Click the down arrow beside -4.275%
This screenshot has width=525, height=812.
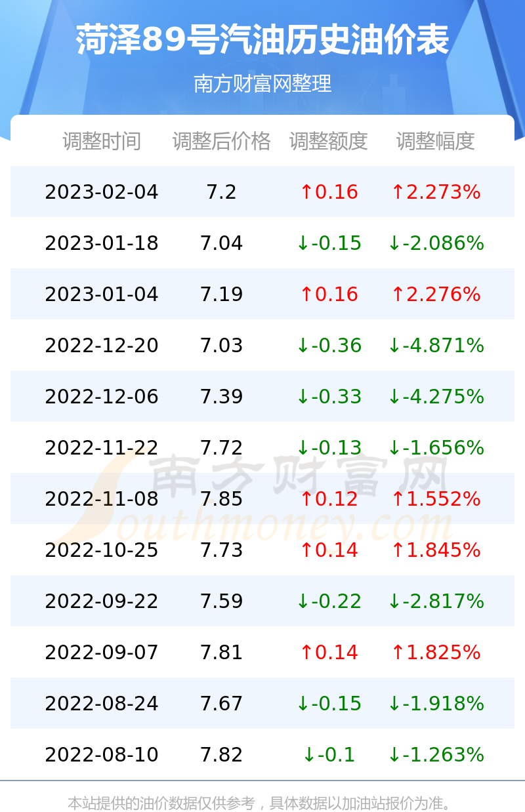pos(394,397)
